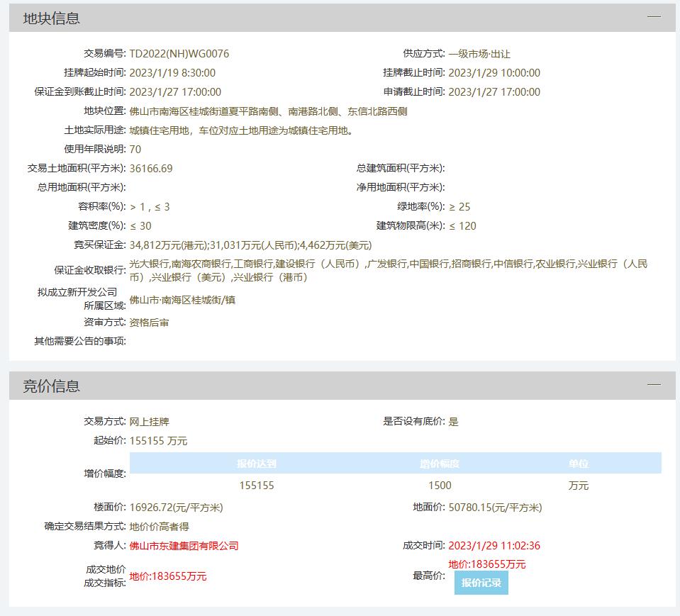Viewport: 680px width, 616px height.
Task: Open the 报价记录 bid records button
Action: click(x=481, y=583)
